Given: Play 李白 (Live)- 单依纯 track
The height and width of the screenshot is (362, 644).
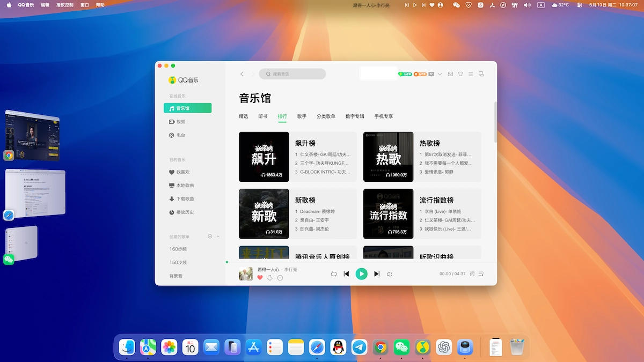Looking at the screenshot, I should click(x=441, y=211).
